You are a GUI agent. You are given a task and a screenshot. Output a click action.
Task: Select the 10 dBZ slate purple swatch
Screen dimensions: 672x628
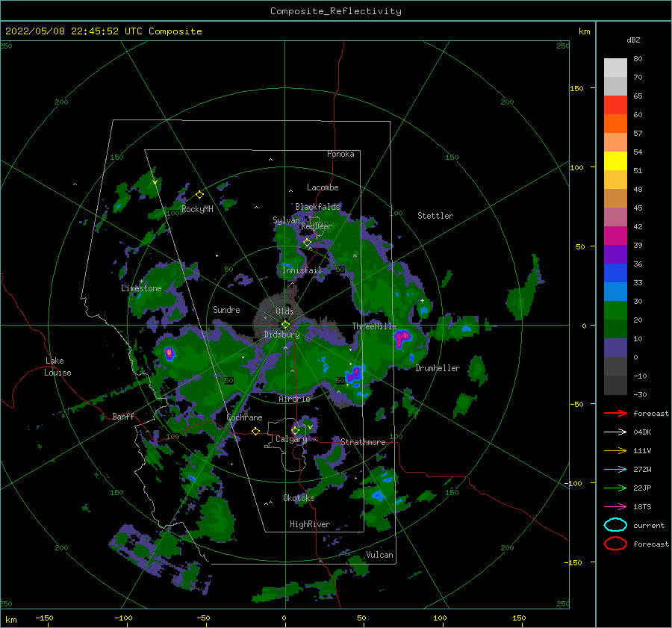click(x=615, y=348)
